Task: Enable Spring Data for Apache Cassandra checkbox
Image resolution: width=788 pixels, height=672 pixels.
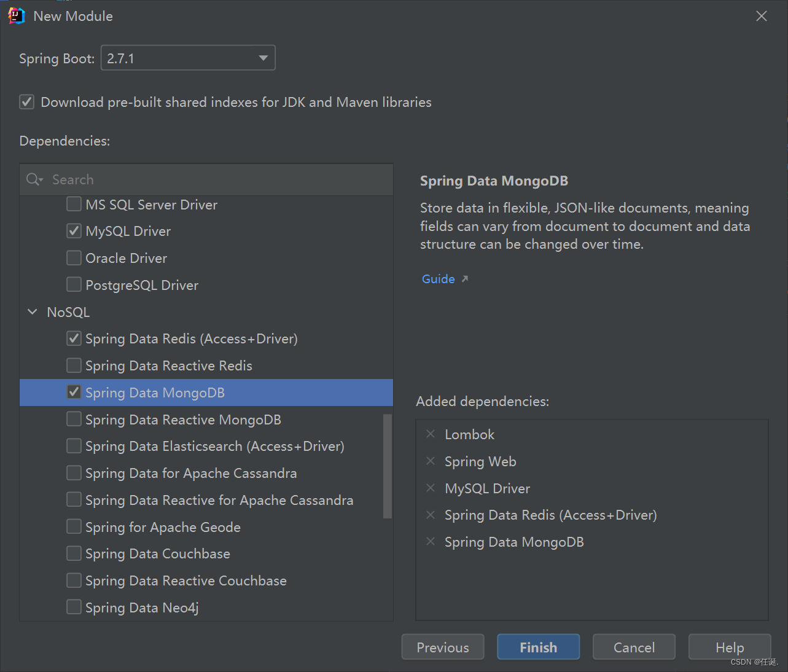Action: [x=74, y=473]
